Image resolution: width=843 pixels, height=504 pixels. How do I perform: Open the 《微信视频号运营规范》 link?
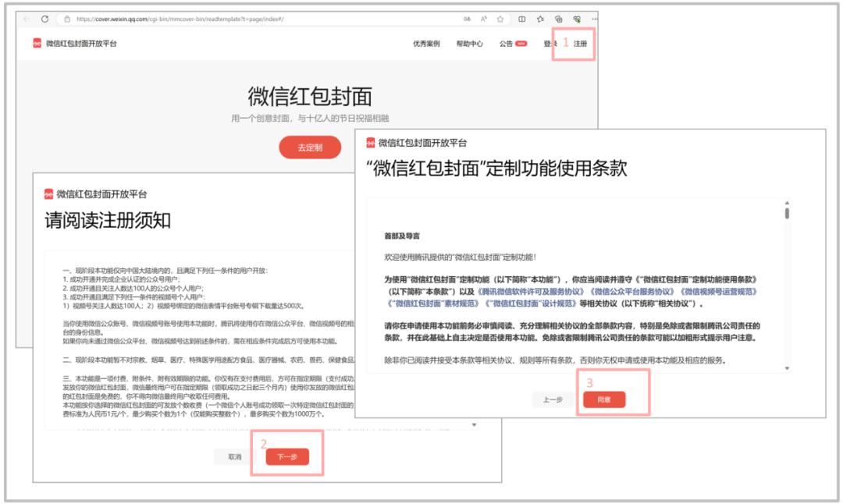pyautogui.click(x=720, y=291)
